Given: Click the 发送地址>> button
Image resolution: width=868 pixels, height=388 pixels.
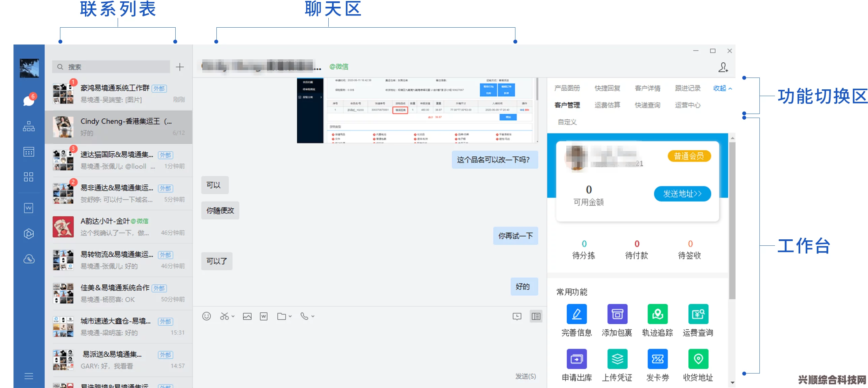Looking at the screenshot, I should (x=683, y=194).
